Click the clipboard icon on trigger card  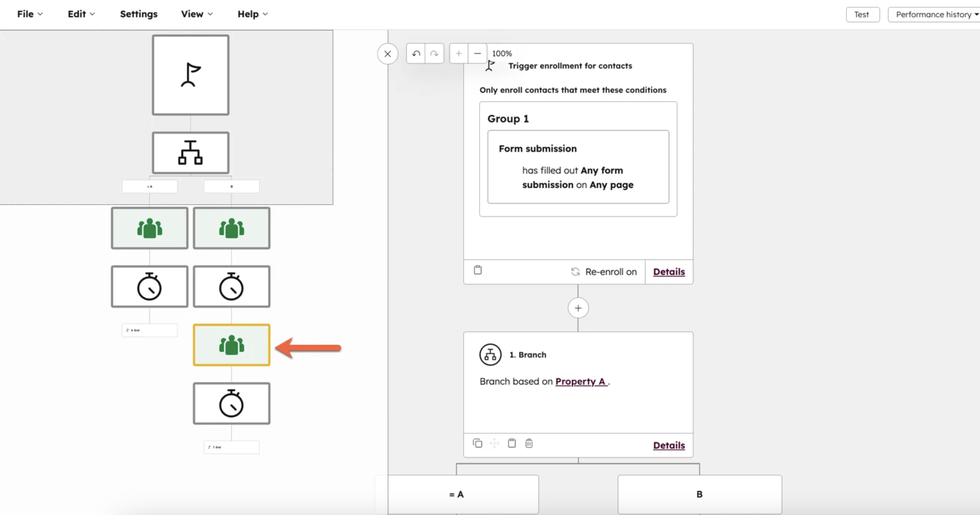click(x=478, y=270)
